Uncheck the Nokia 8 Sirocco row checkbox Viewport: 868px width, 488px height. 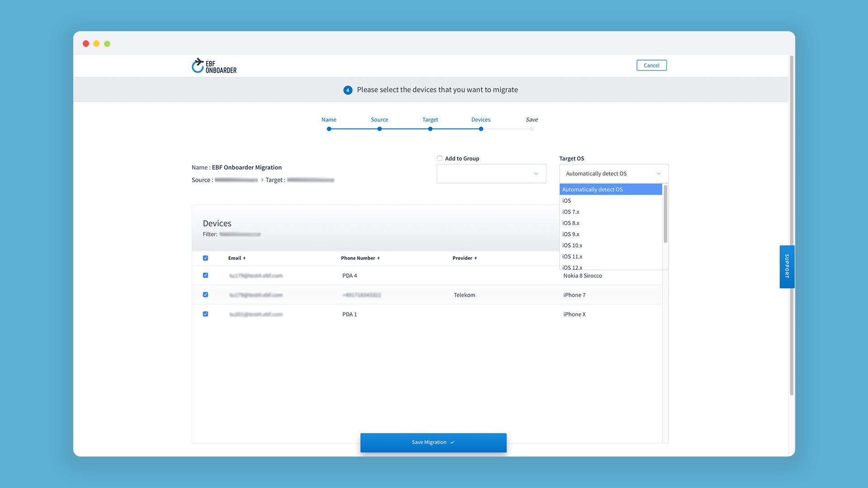[x=205, y=275]
